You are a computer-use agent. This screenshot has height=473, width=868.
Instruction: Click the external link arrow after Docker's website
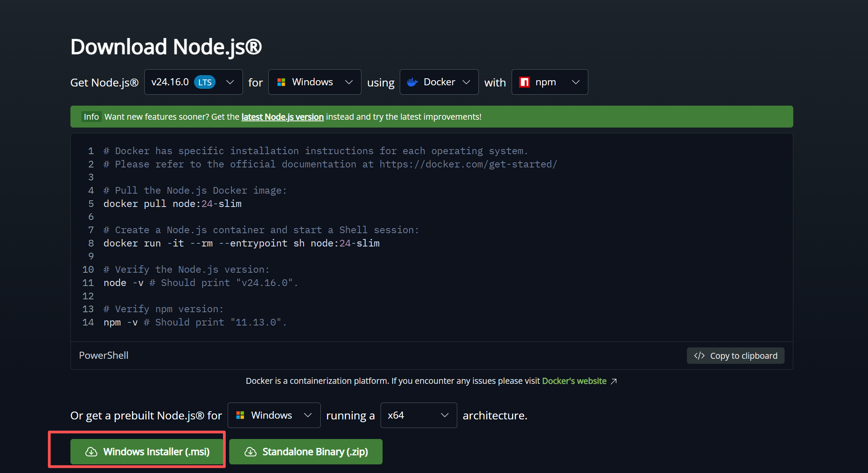click(614, 381)
